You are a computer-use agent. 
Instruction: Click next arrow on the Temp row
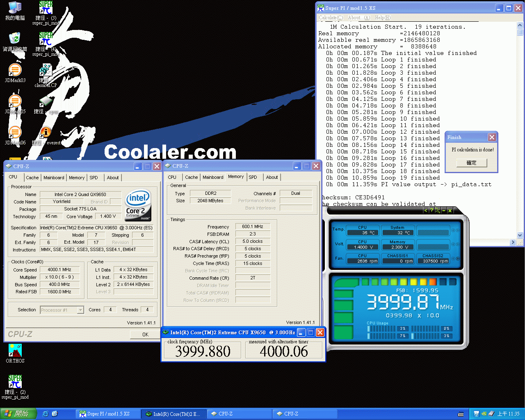point(458,230)
